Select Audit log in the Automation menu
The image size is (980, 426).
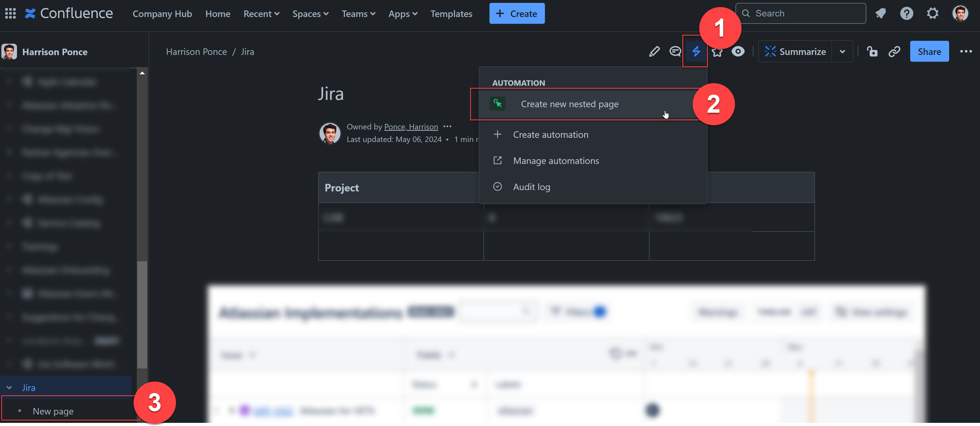coord(532,186)
